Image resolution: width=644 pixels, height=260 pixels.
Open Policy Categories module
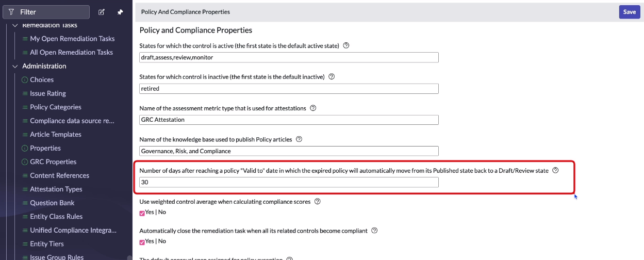point(56,107)
